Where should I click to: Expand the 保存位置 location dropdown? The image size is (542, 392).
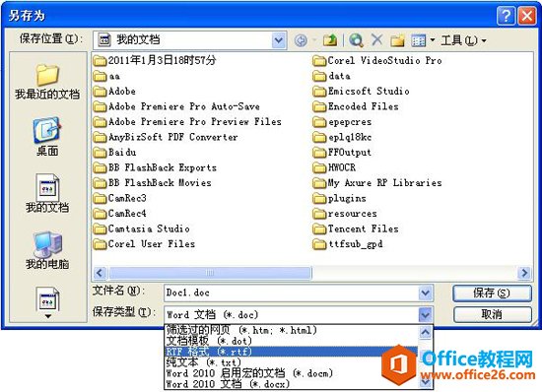click(x=278, y=40)
